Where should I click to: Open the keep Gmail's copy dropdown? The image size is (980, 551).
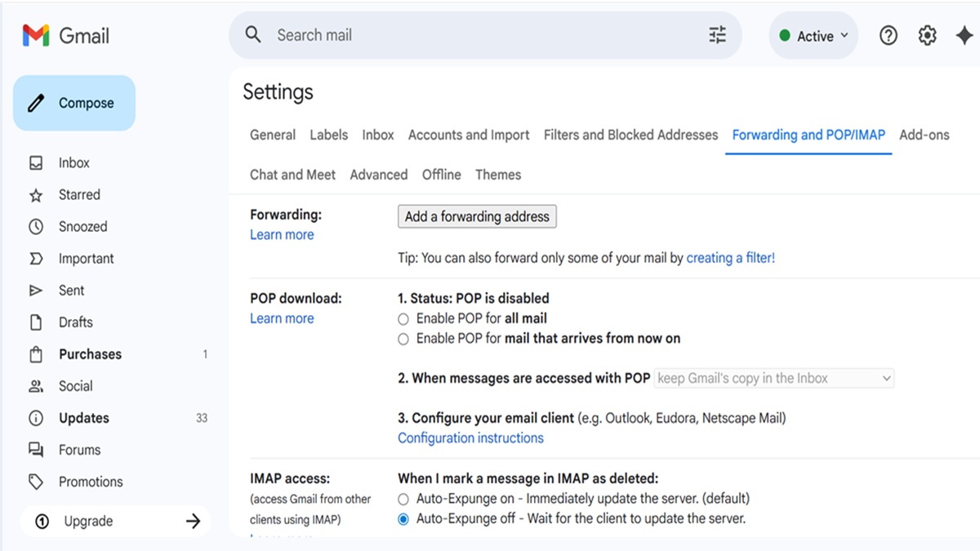click(773, 379)
